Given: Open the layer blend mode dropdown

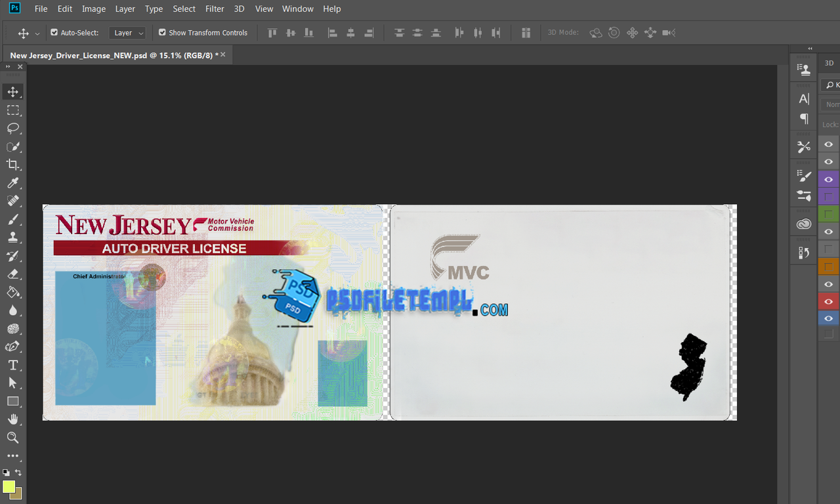Looking at the screenshot, I should tap(831, 104).
